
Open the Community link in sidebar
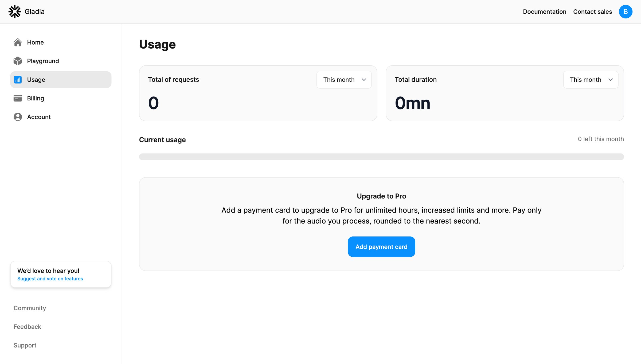pyautogui.click(x=30, y=308)
